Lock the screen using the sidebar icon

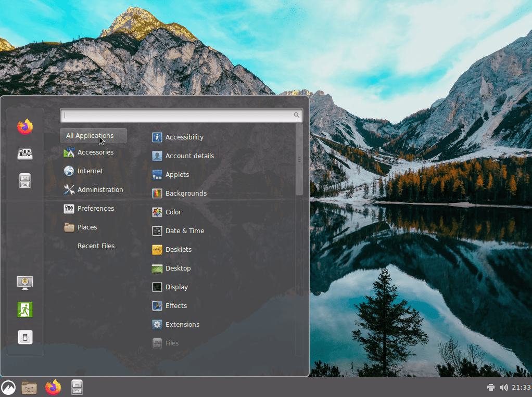[24, 282]
